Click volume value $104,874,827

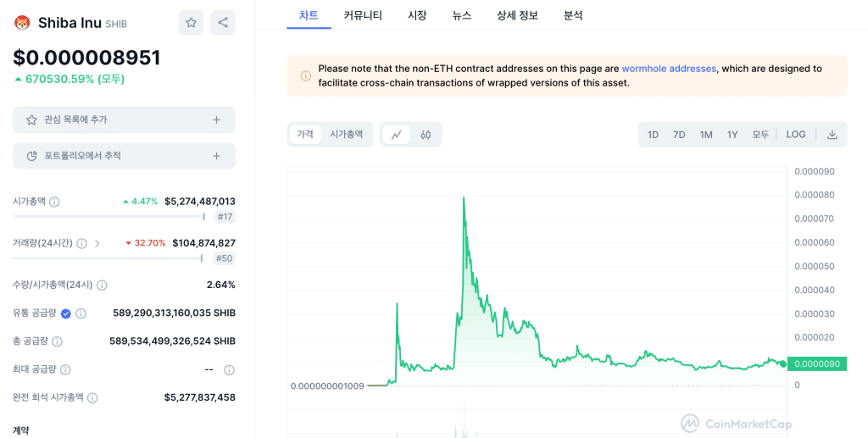tap(203, 243)
